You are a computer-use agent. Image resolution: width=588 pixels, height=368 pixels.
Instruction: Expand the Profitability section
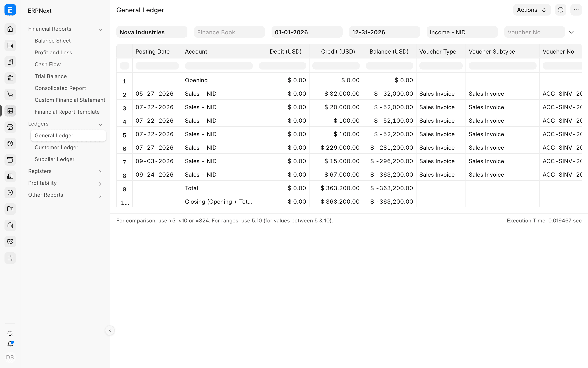pos(100,184)
